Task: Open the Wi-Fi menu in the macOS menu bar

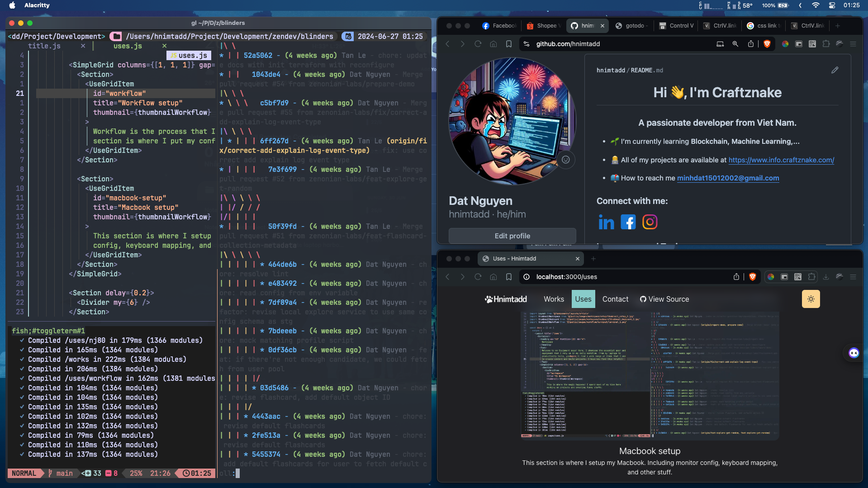Action: [x=816, y=5]
